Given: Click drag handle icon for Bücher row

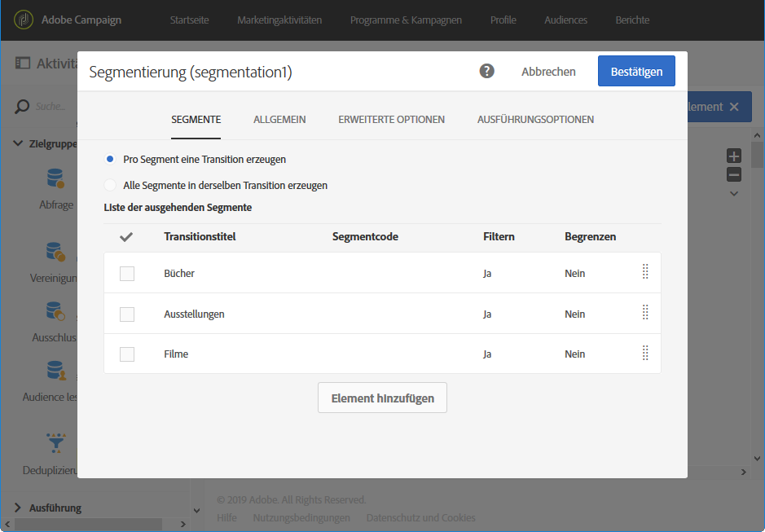Looking at the screenshot, I should tap(645, 272).
